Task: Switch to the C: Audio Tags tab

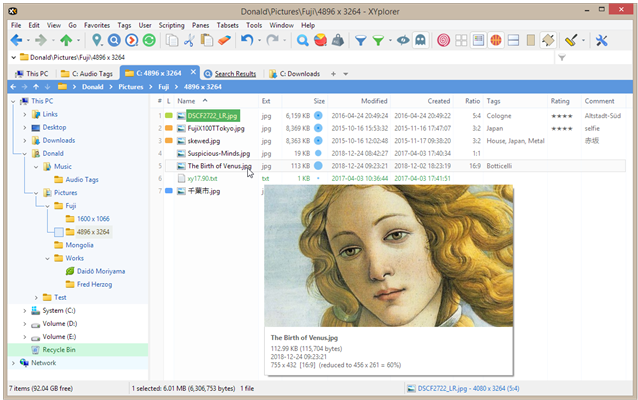Action: [x=87, y=74]
